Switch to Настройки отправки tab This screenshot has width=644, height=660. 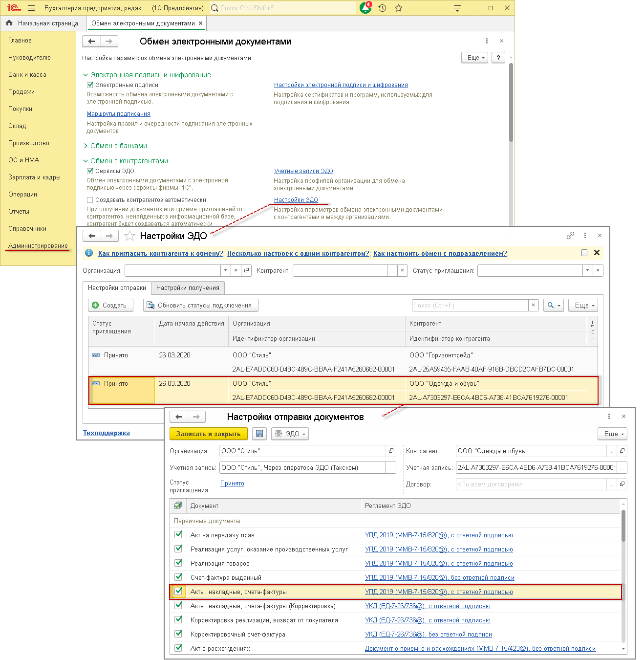[117, 288]
